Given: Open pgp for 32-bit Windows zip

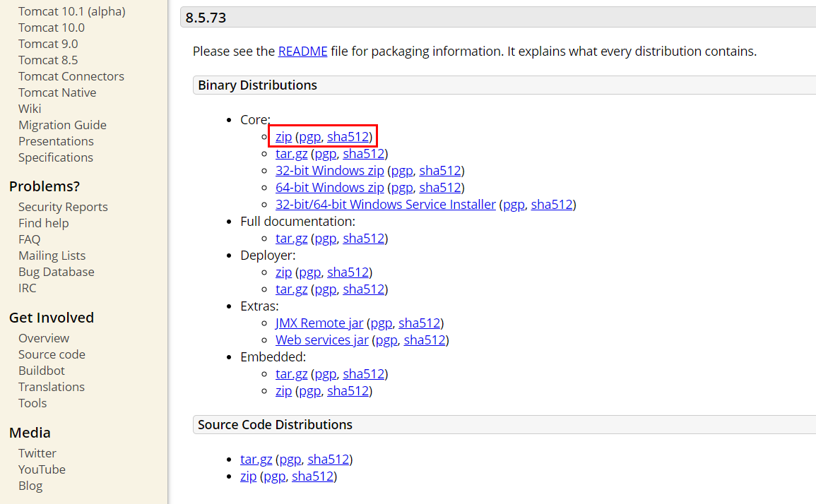Looking at the screenshot, I should click(402, 170).
